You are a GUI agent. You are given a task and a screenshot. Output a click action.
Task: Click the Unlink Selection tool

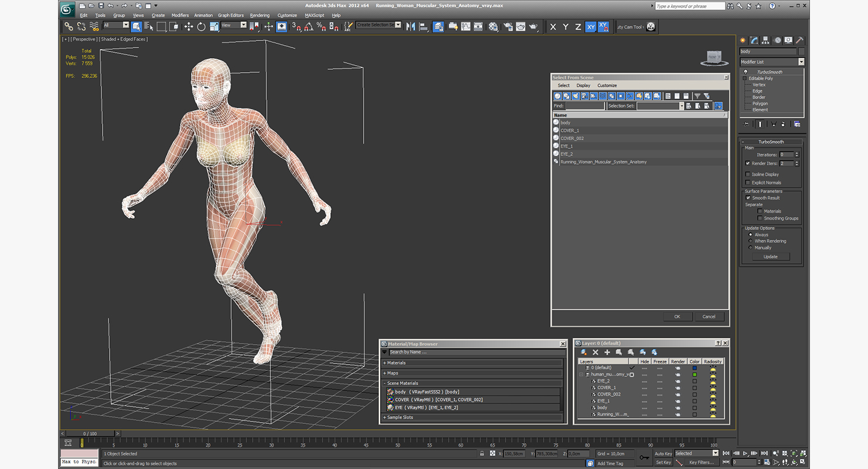(81, 26)
